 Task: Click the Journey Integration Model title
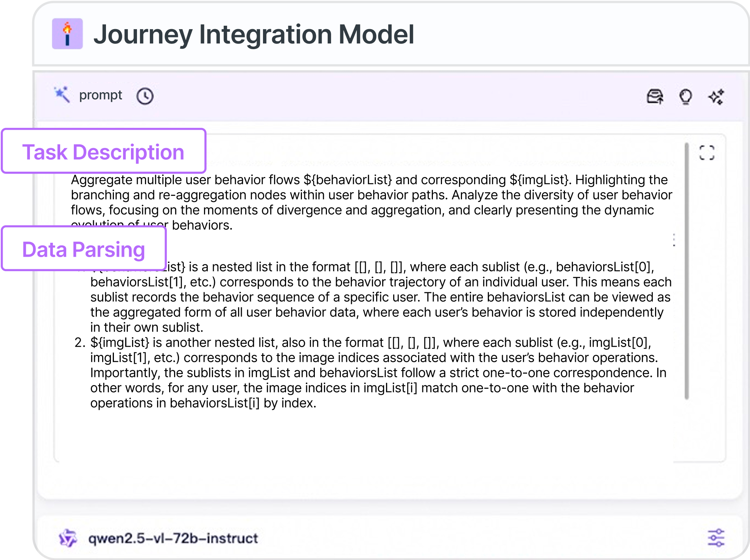tap(254, 34)
